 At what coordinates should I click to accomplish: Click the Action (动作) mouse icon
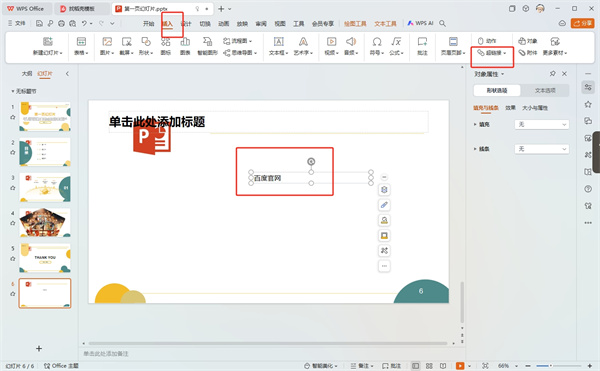pyautogui.click(x=481, y=41)
